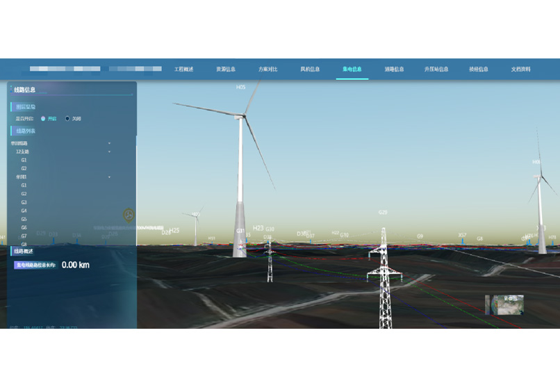Click the large transmission pylon below G29
Screen dimensions: 560x392
click(385, 278)
